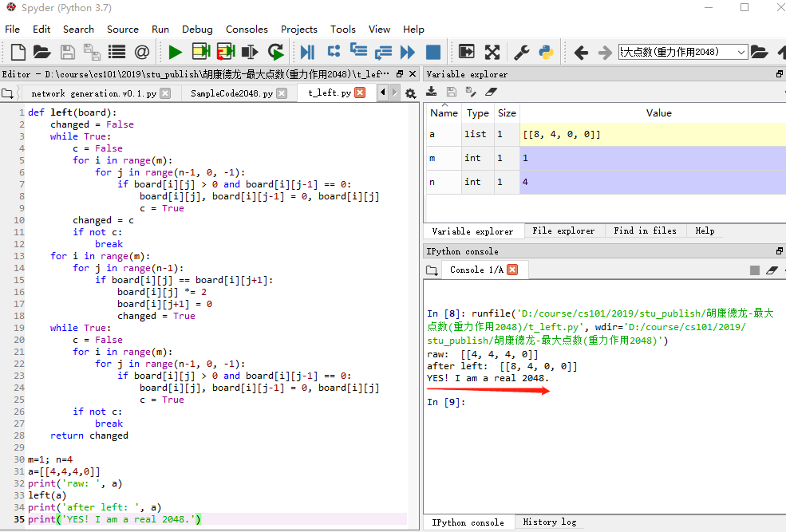The image size is (786, 532).
Task: Close the t_left.py tab
Action: (360, 93)
